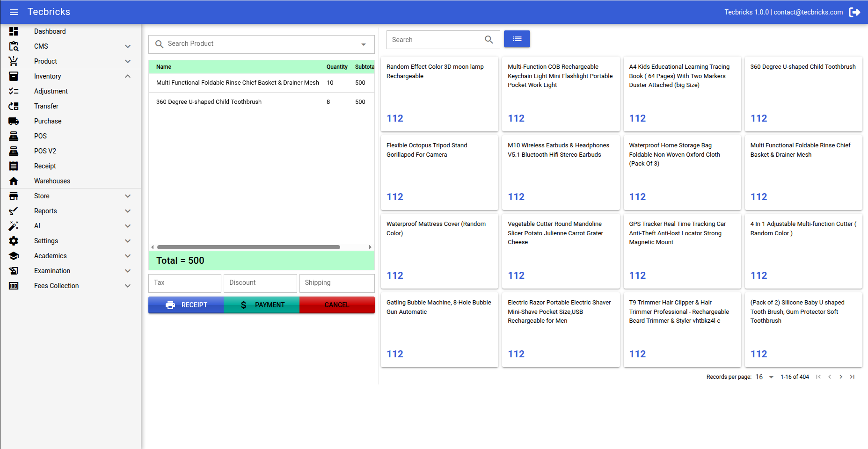Add T9 Trimmer Hair Clipper product card

pos(682,330)
